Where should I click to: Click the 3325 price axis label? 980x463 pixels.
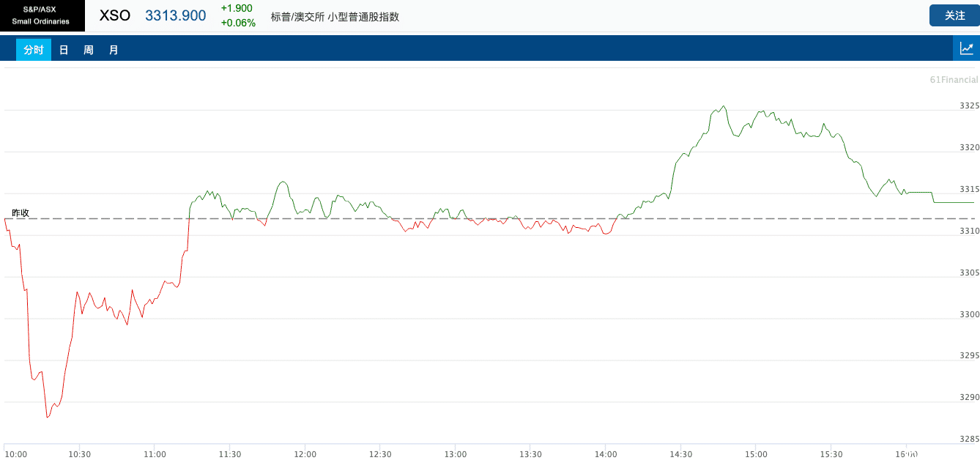click(969, 105)
